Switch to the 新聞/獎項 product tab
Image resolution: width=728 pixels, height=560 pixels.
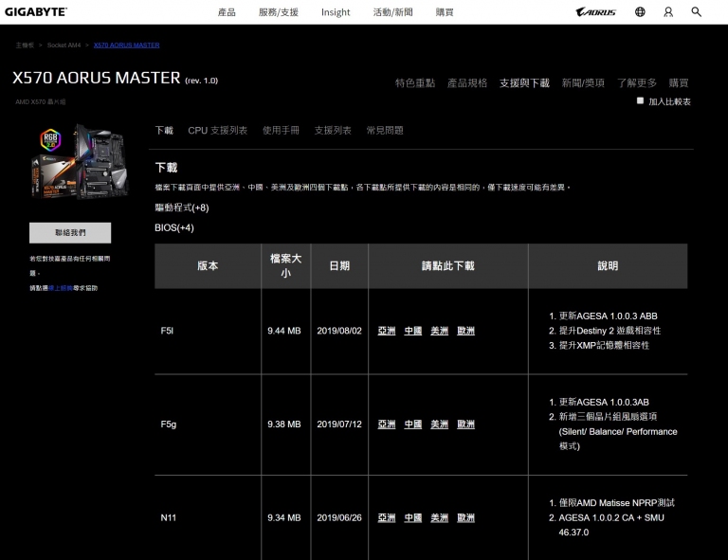pos(583,83)
